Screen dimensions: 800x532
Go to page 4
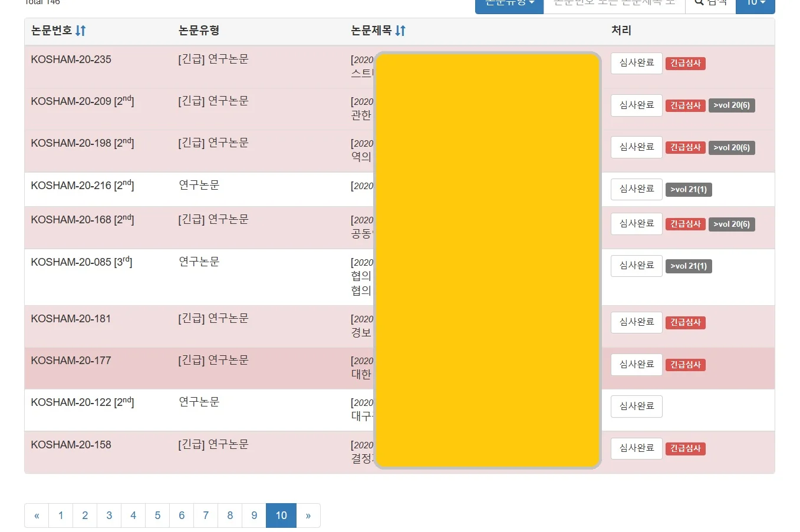pos(133,516)
